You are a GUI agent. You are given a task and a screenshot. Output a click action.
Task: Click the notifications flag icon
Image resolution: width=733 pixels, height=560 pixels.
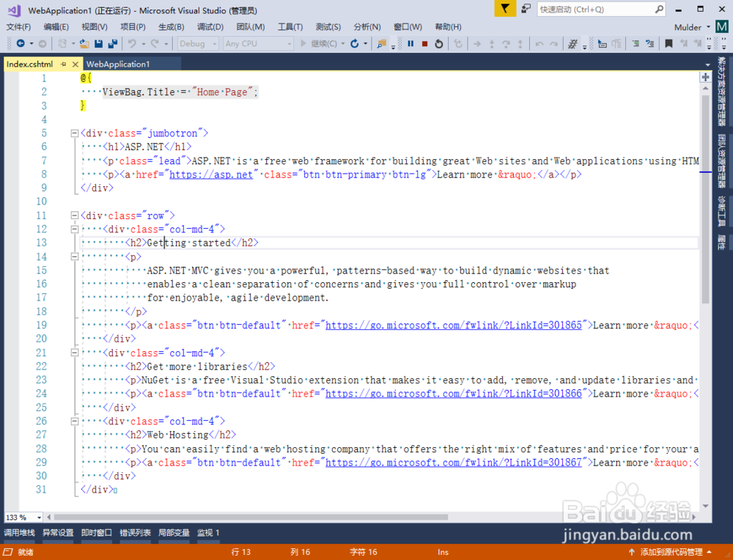click(x=505, y=9)
